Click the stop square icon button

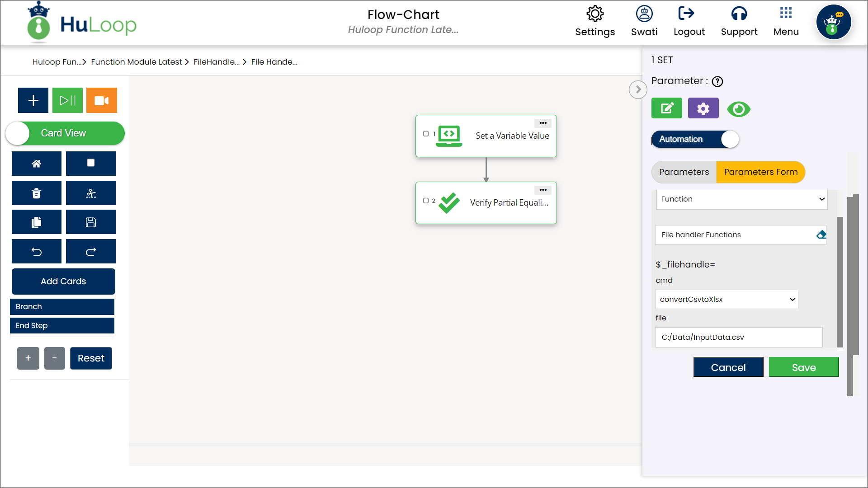click(x=91, y=164)
